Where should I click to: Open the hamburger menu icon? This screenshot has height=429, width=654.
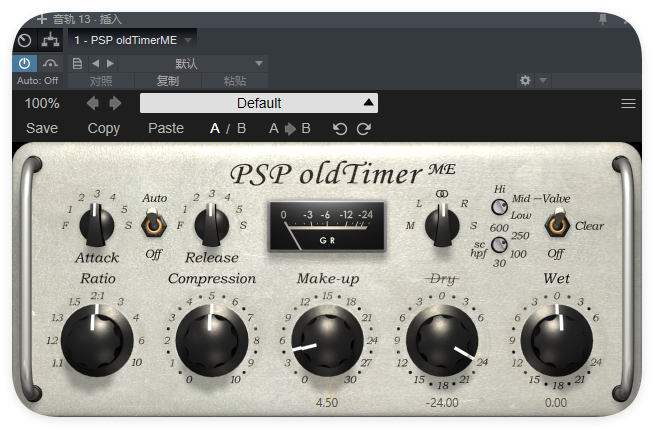coord(628,103)
